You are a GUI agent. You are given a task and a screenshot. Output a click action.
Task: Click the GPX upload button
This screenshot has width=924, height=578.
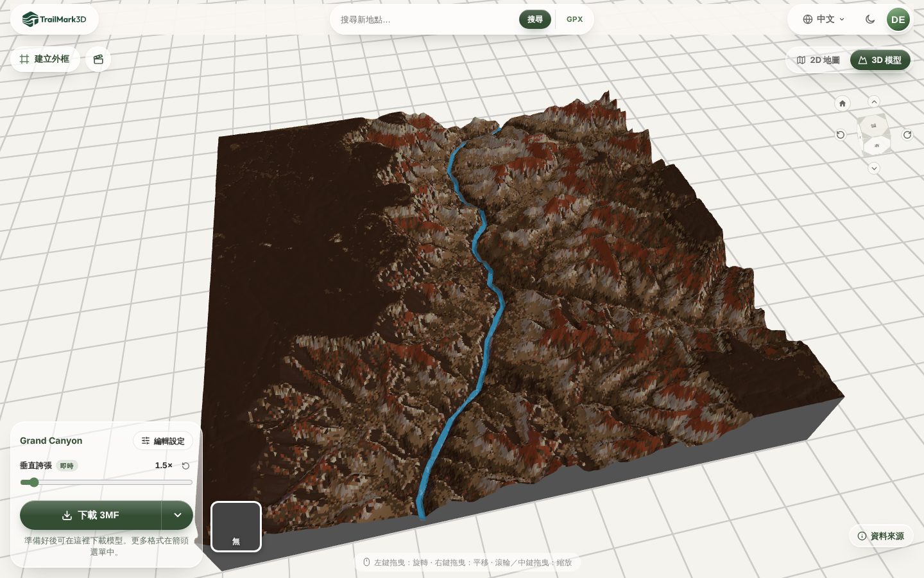574,19
